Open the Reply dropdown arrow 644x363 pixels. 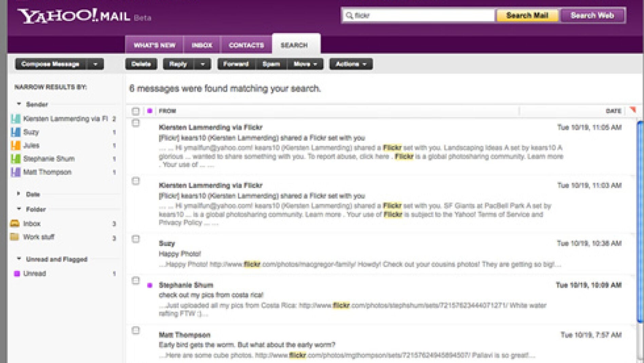coord(202,64)
